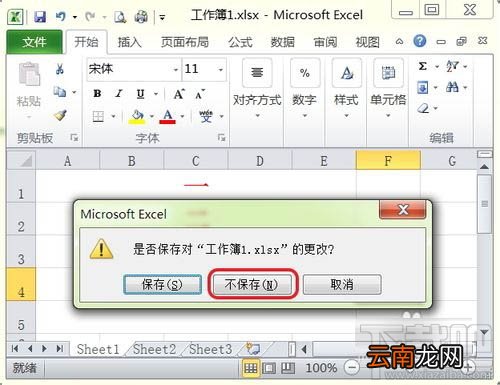The height and width of the screenshot is (385, 500).
Task: Open Excel Help question mark icon
Action: point(420,41)
